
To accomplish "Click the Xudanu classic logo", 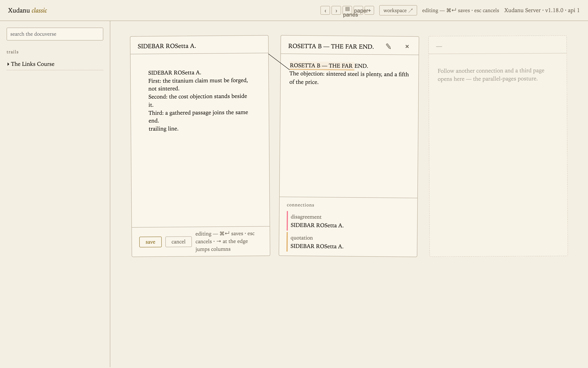I will click(x=27, y=10).
